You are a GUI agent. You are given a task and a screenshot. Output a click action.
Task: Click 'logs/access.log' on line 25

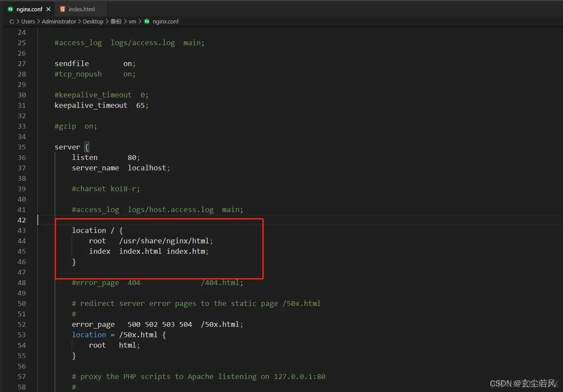[x=143, y=43]
